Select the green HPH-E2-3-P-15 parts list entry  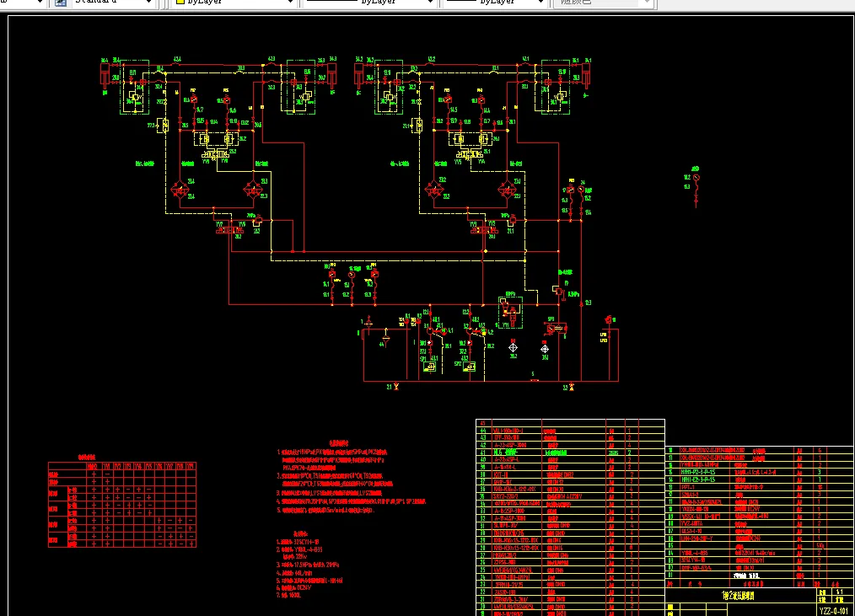coord(698,479)
